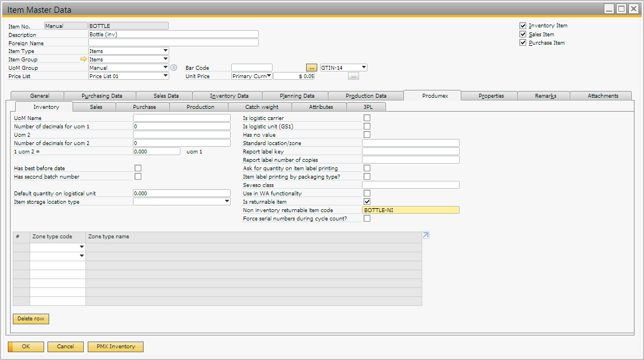Close the Item Master Data window
This screenshot has width=644, height=360.
(x=633, y=9)
